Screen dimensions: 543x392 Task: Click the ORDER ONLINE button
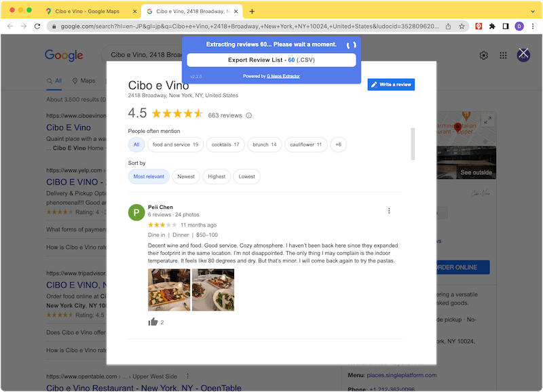pyautogui.click(x=463, y=267)
